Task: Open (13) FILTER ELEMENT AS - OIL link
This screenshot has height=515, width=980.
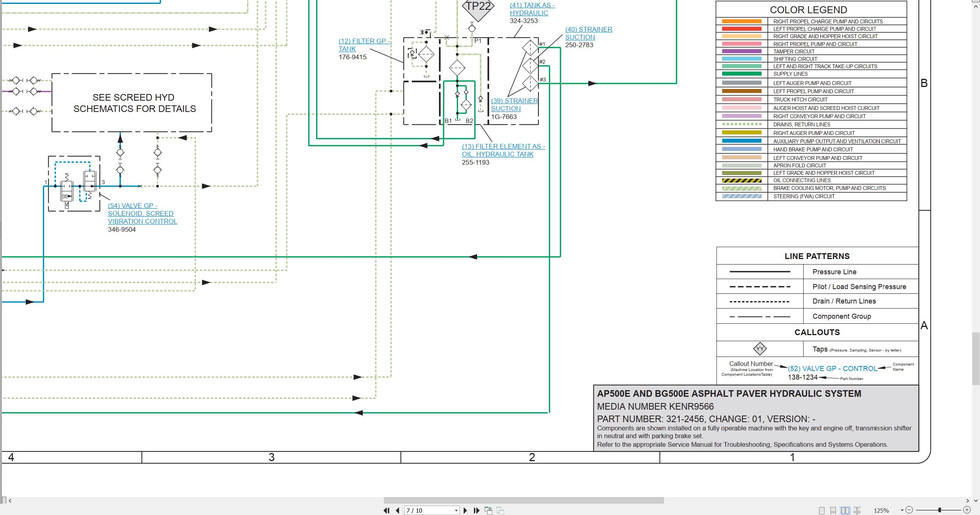Action: [503, 150]
